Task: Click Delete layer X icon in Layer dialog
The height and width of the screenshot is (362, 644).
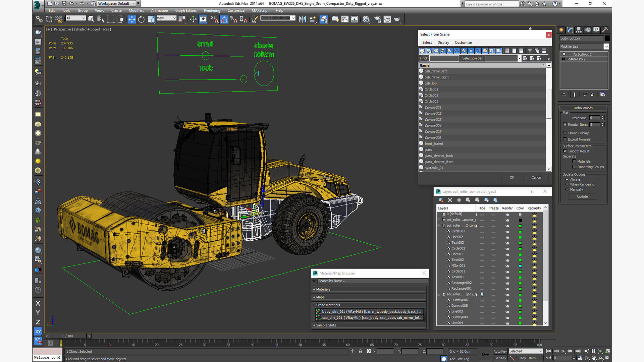Action: pyautogui.click(x=450, y=200)
